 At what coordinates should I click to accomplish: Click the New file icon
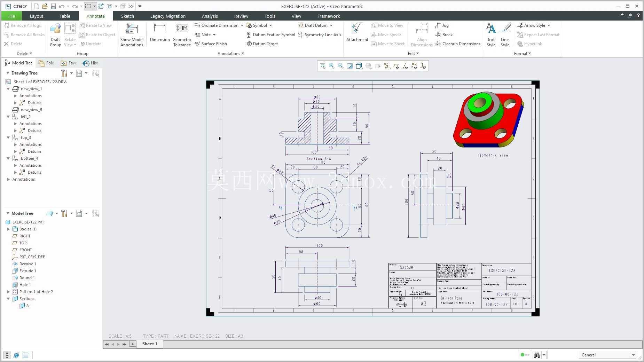click(x=37, y=6)
